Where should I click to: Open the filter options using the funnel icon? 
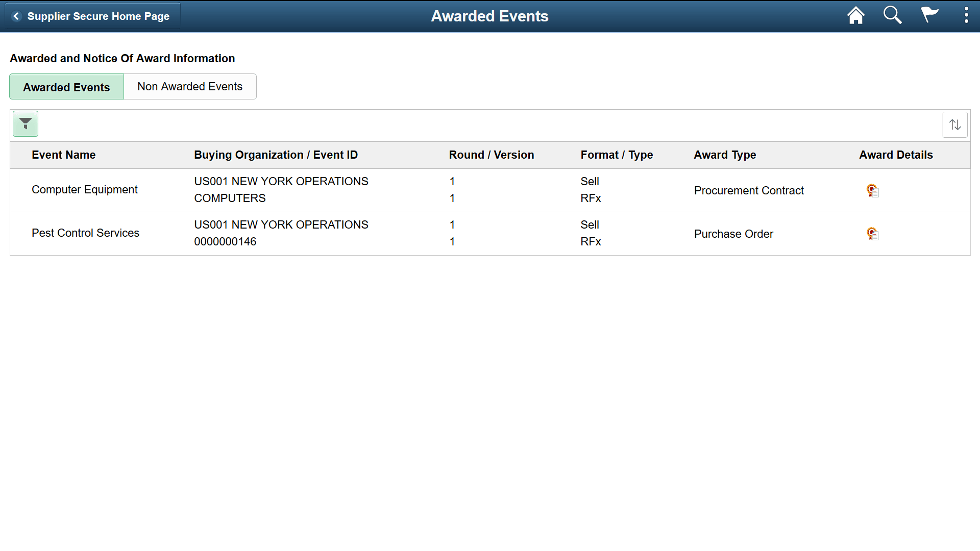click(25, 123)
